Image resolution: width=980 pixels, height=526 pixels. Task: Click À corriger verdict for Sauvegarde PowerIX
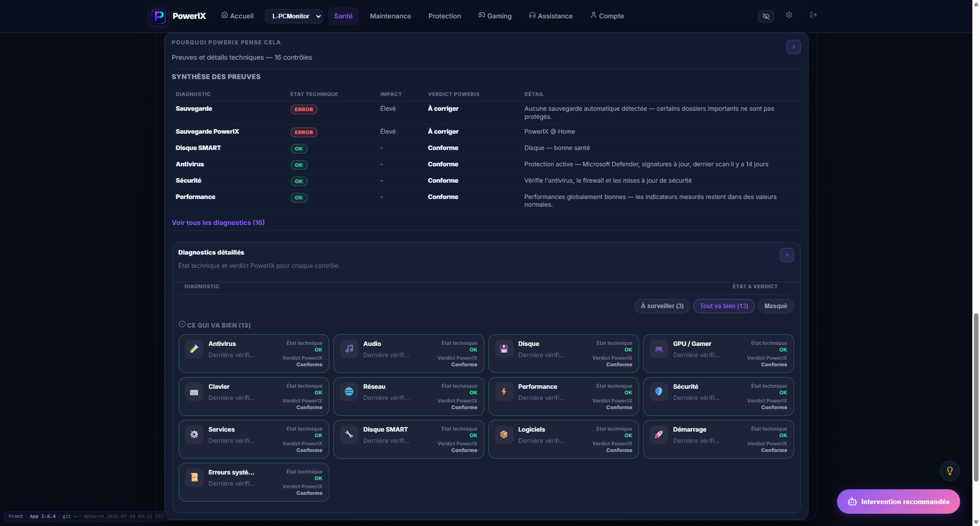point(443,132)
